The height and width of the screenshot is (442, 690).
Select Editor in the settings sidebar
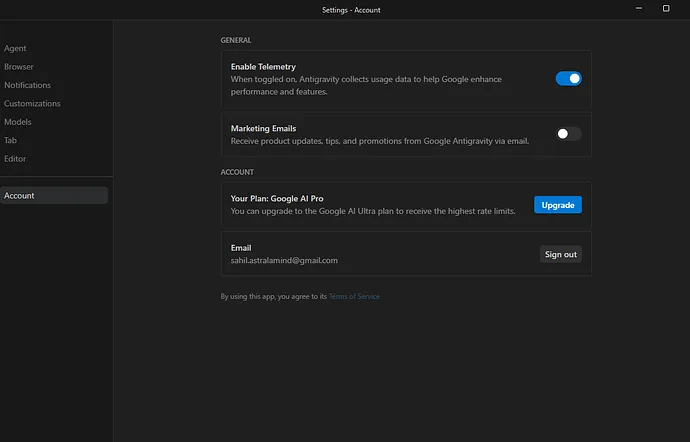[15, 159]
